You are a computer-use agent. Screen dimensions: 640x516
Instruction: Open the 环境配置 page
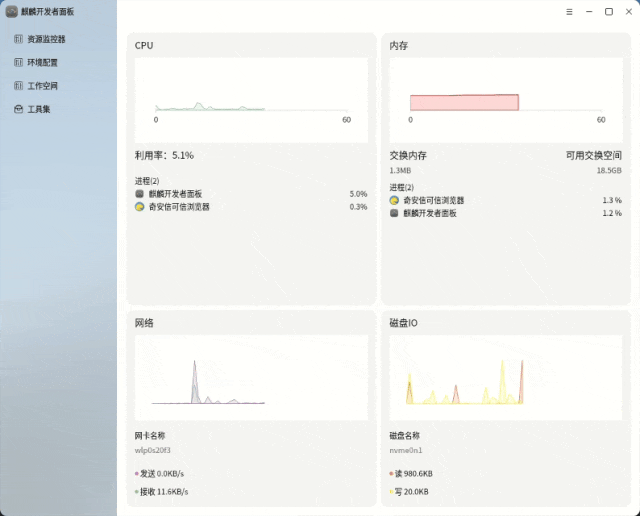click(x=42, y=62)
